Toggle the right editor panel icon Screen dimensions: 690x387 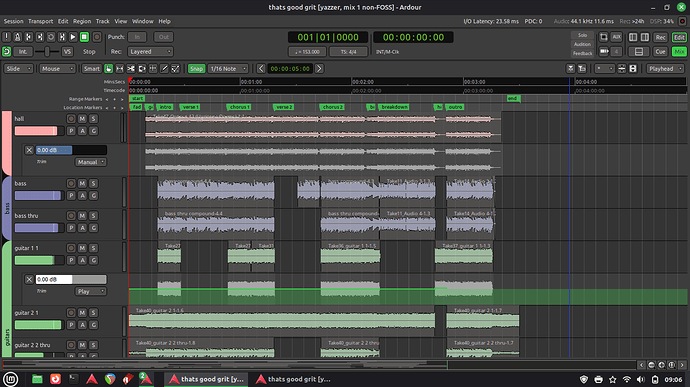pos(645,37)
